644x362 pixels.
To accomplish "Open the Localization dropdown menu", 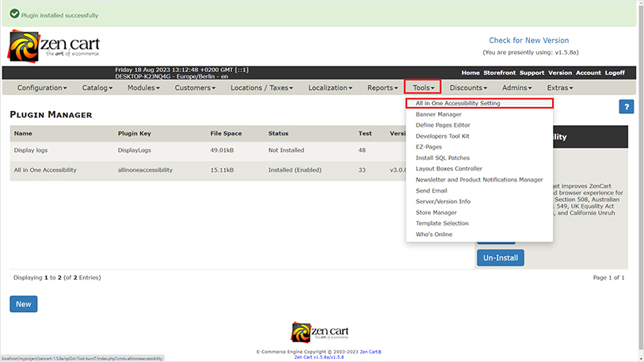I will [330, 87].
